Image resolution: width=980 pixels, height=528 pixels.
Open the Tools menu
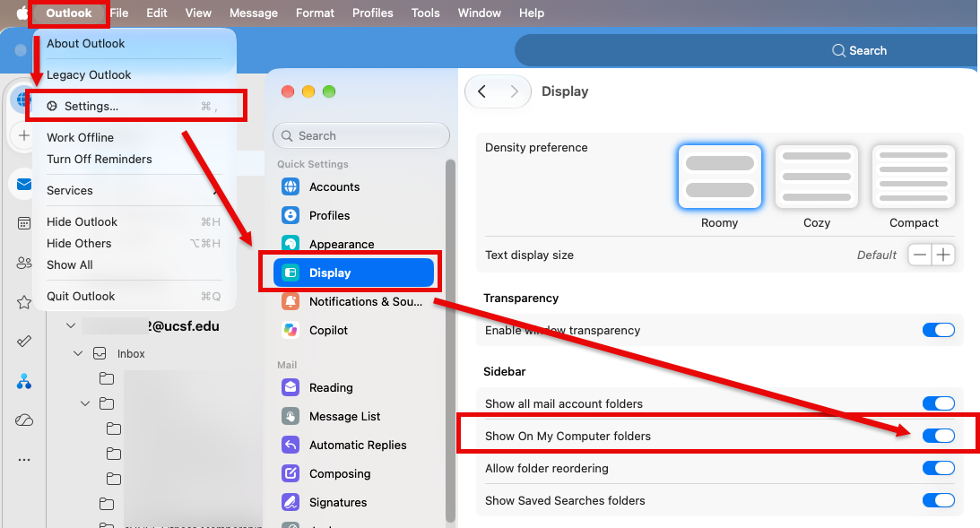click(425, 13)
